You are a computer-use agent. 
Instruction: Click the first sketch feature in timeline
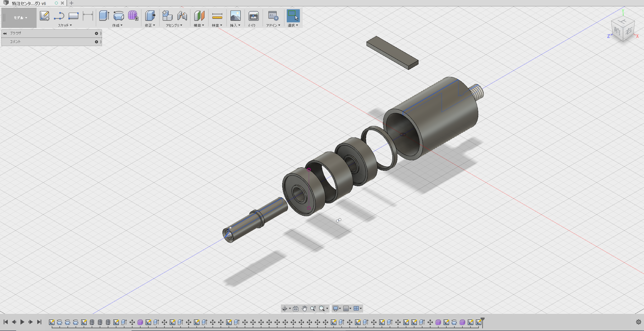point(52,322)
